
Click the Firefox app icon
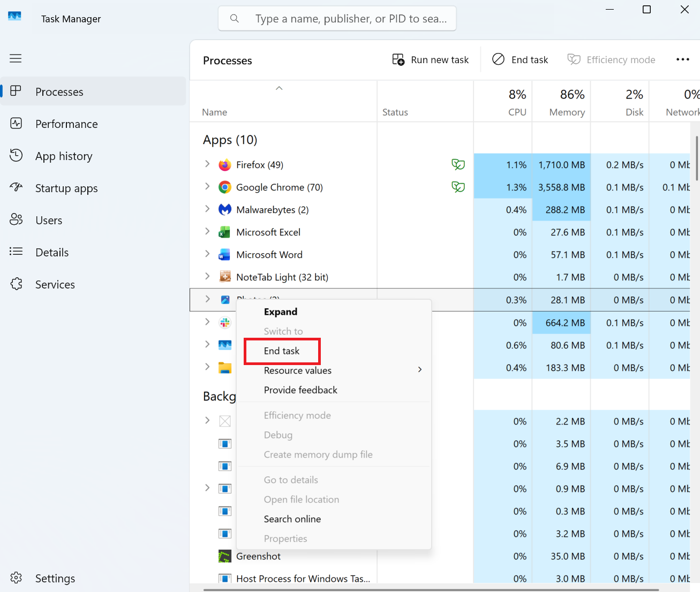click(225, 165)
